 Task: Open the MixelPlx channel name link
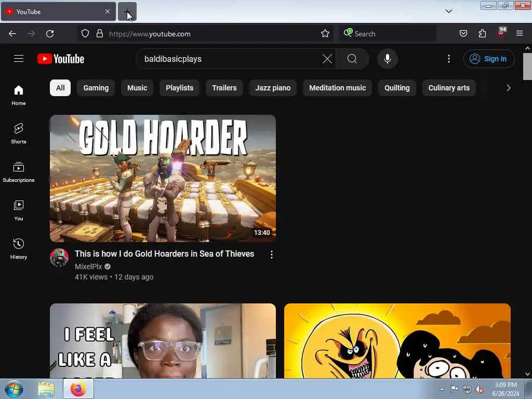click(88, 267)
